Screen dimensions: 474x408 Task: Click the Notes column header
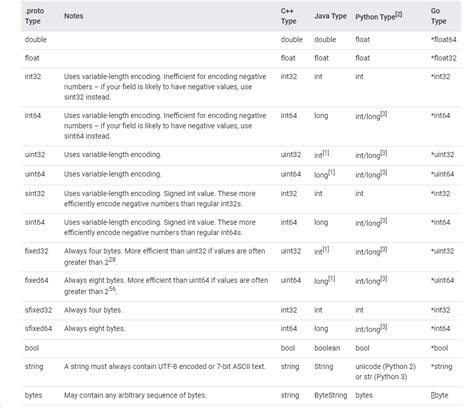(x=74, y=16)
